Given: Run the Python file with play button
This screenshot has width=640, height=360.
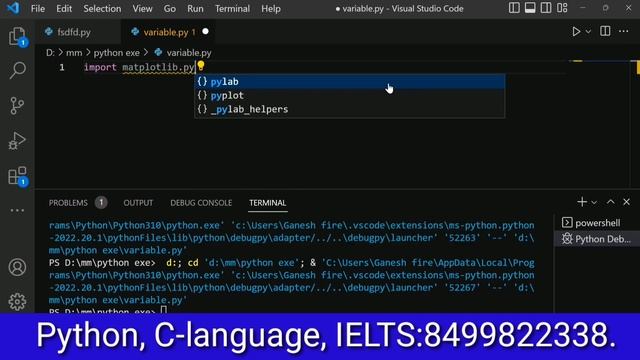Looking at the screenshot, I should pos(576,31).
